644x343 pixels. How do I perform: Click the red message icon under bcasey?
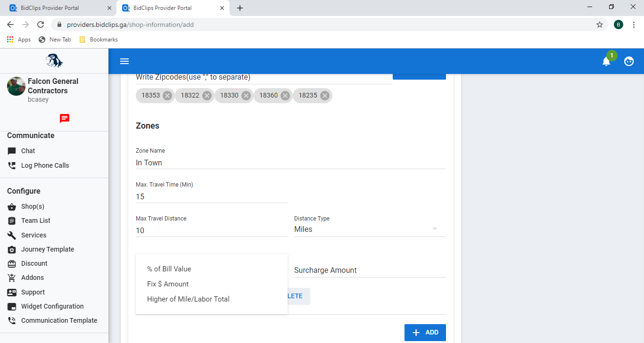(65, 118)
